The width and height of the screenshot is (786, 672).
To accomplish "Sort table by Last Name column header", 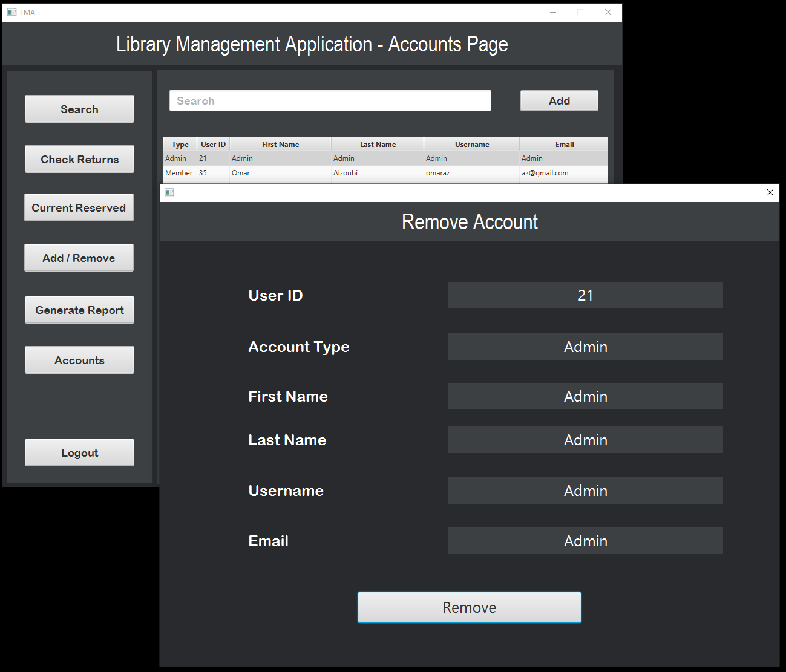I will (378, 144).
